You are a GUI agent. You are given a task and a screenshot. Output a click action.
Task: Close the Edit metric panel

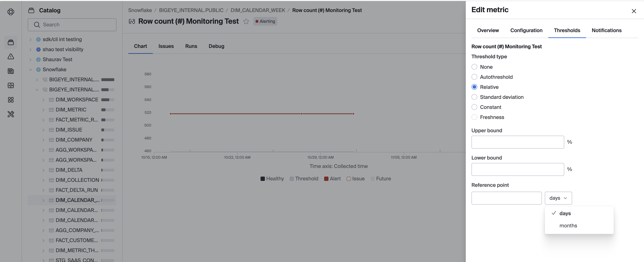(634, 11)
